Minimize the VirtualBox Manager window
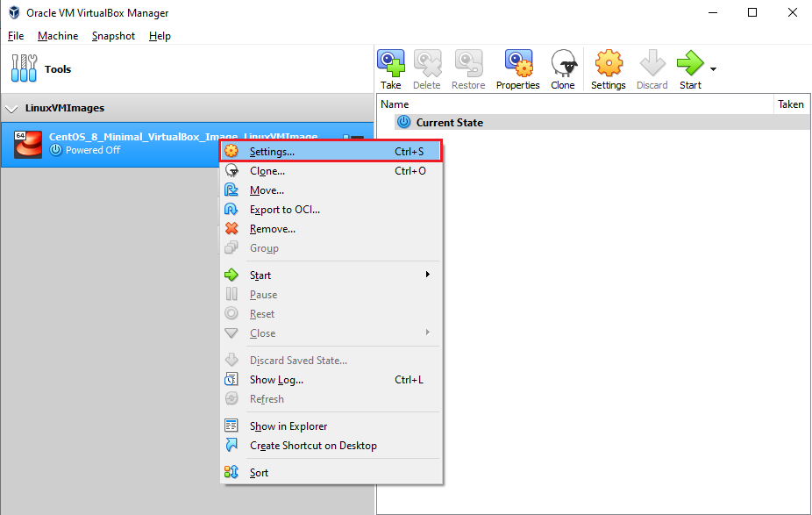Screen dimensions: 812x515 pos(713,12)
